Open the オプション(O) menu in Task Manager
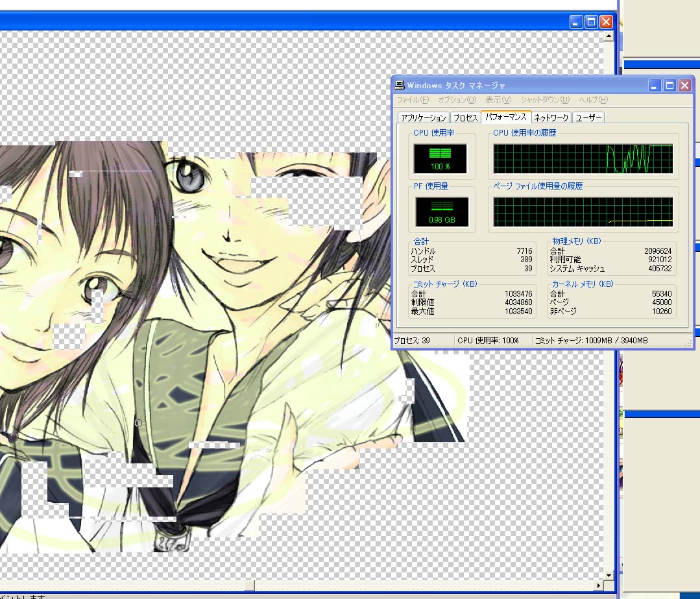700x599 pixels. tap(457, 99)
